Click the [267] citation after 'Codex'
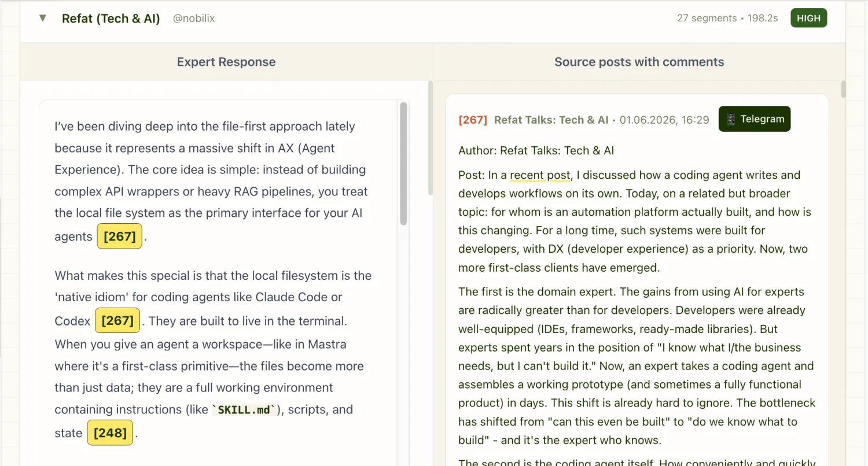The width and height of the screenshot is (868, 466). (117, 320)
